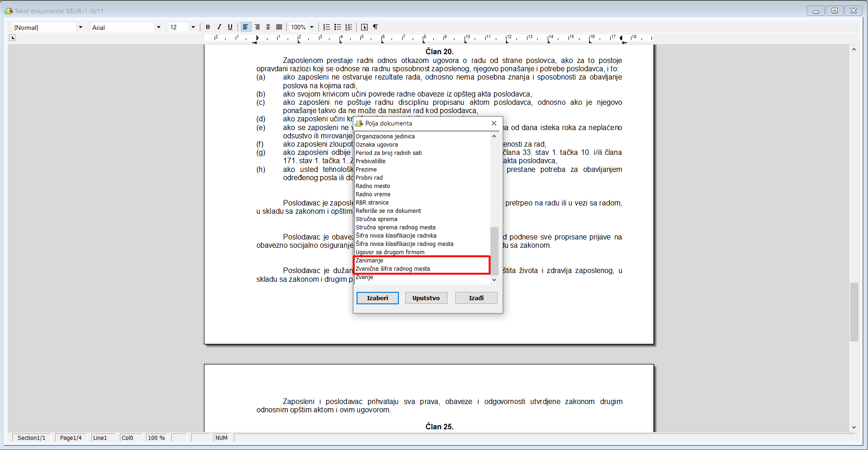Click the 'Član 25.' heading
868x450 pixels.
(x=439, y=427)
